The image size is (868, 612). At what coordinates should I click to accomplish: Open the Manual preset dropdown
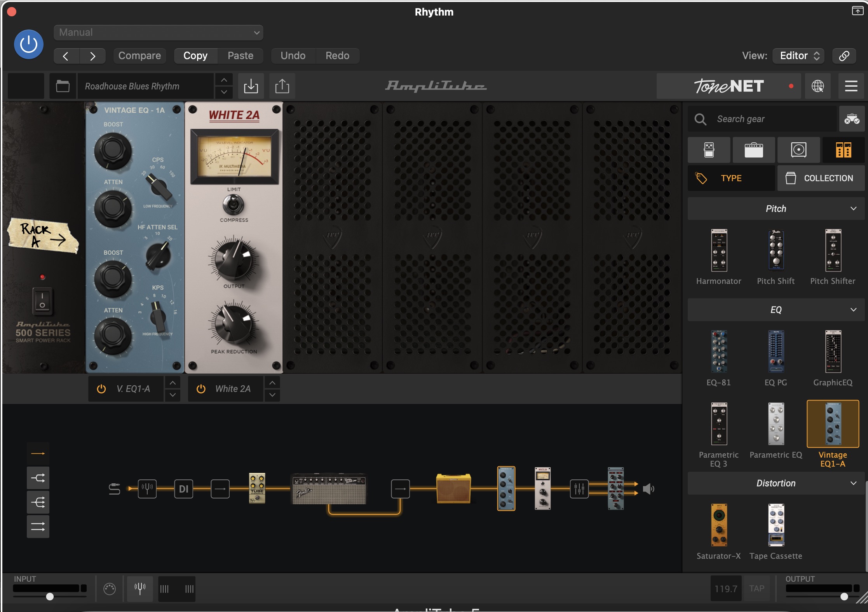click(x=159, y=33)
